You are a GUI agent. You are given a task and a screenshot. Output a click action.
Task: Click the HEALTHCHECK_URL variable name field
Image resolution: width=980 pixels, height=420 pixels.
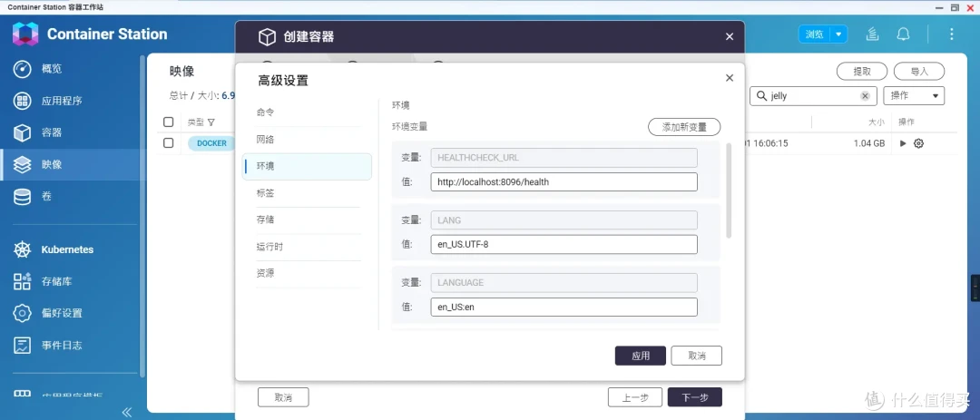563,158
